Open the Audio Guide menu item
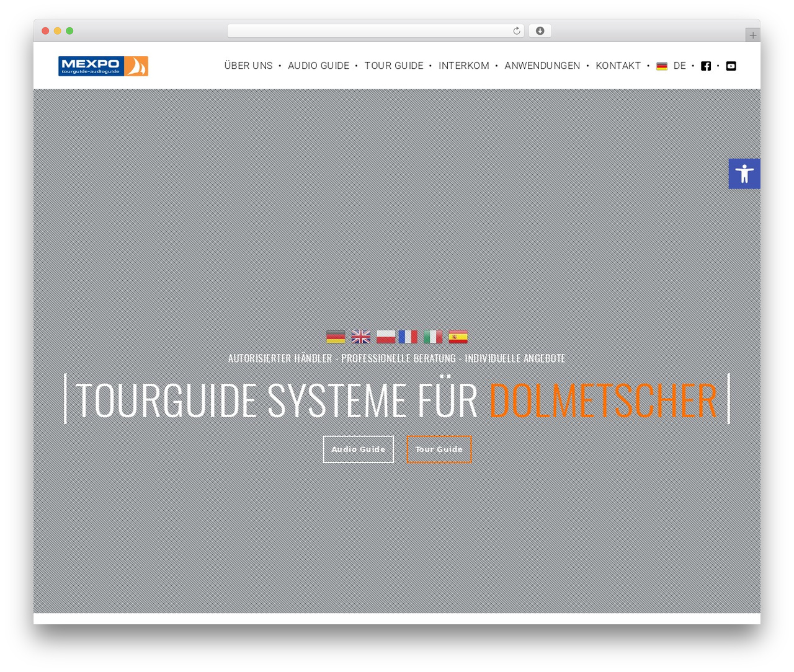The height and width of the screenshot is (672, 794). (318, 66)
